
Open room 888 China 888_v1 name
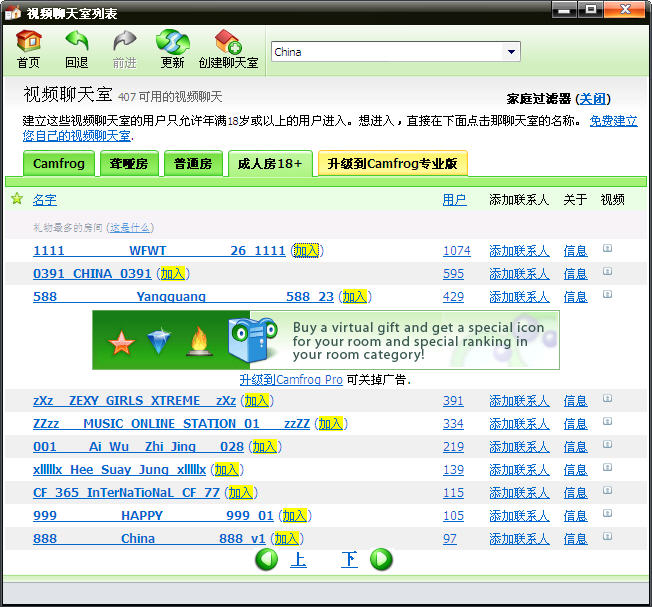point(149,539)
